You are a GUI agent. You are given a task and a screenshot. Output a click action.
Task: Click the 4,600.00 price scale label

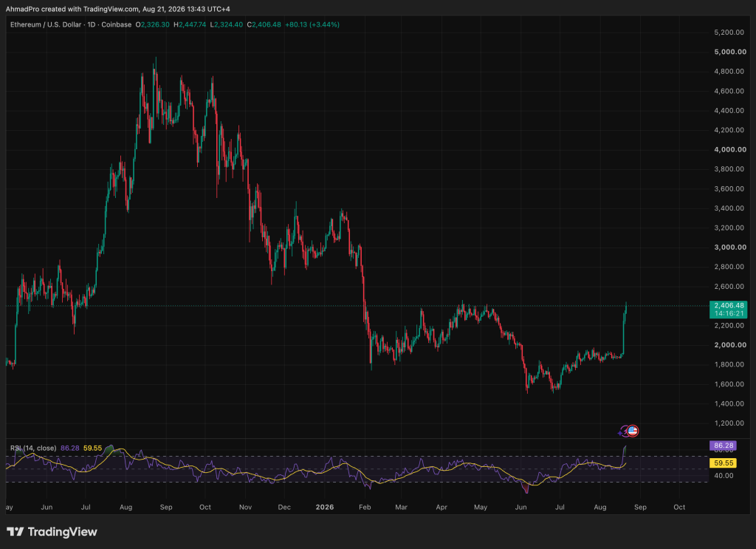coord(730,91)
